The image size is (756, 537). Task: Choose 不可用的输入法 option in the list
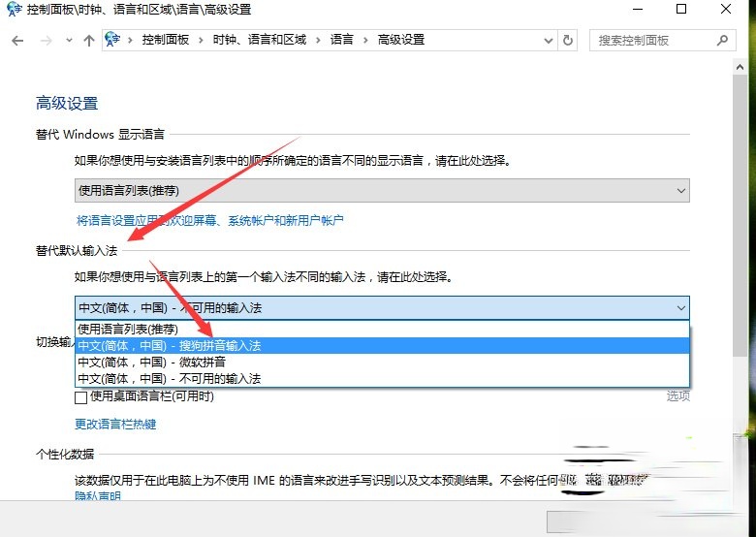point(382,378)
